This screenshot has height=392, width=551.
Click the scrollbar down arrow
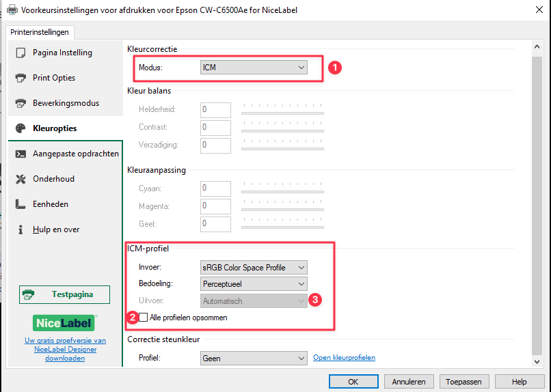point(537,361)
